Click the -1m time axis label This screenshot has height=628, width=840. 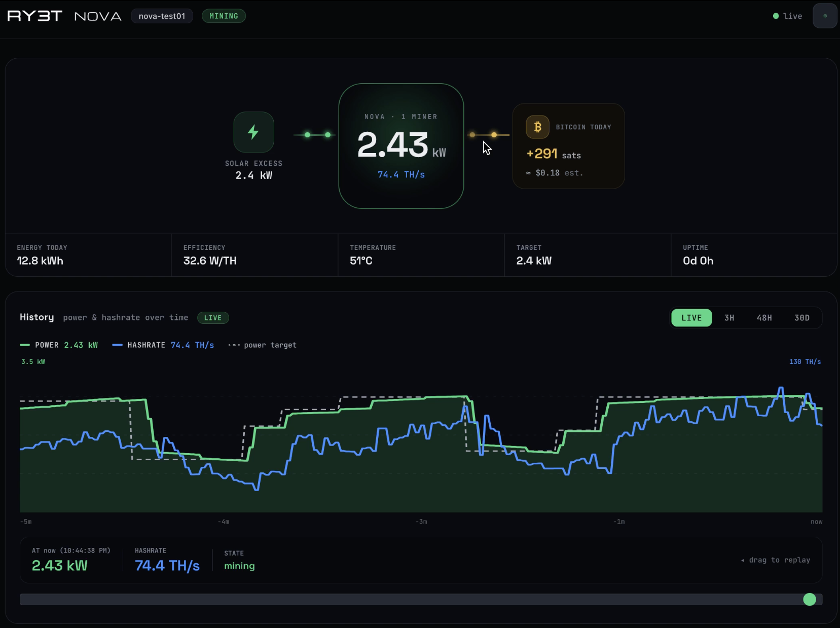coord(619,522)
